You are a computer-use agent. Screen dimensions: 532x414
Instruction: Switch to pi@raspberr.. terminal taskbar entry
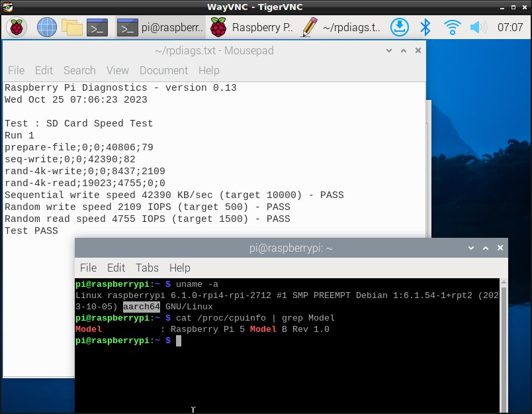(160, 27)
